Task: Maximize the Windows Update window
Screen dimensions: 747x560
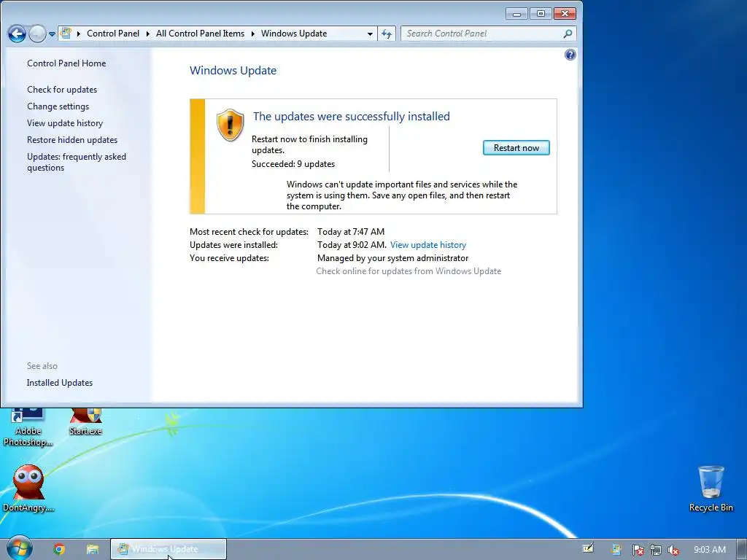Action: [541, 14]
